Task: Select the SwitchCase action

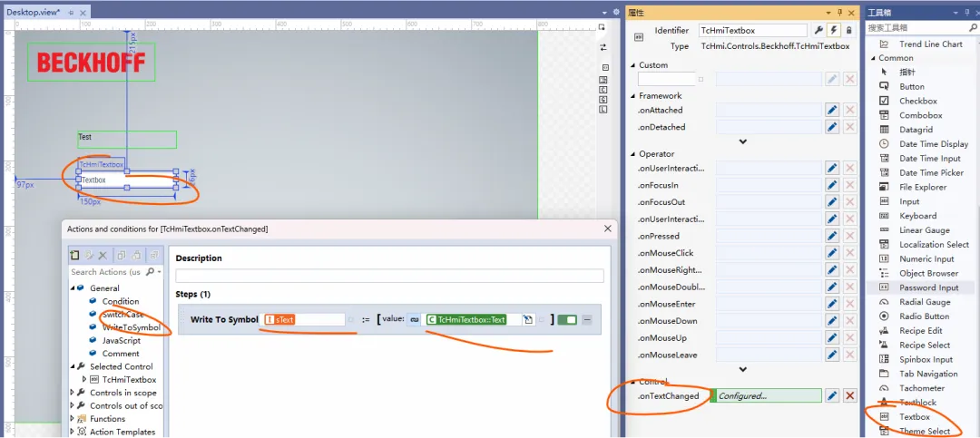Action: coord(123,315)
